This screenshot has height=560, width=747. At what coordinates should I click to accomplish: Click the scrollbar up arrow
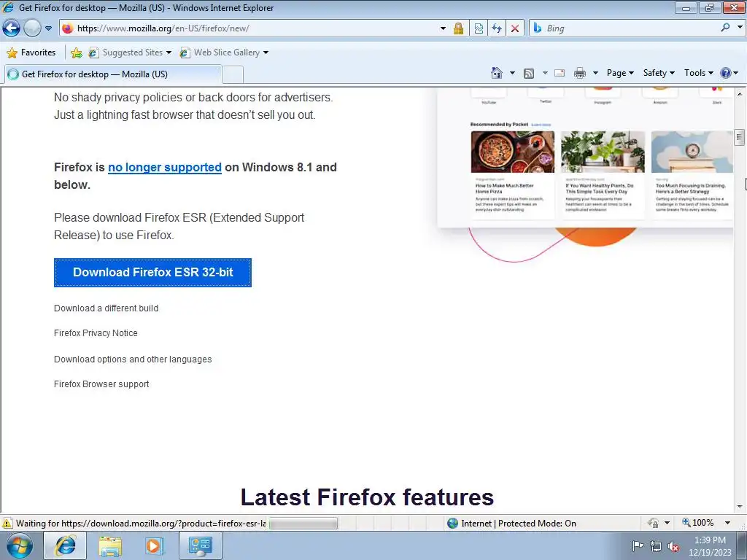point(740,94)
